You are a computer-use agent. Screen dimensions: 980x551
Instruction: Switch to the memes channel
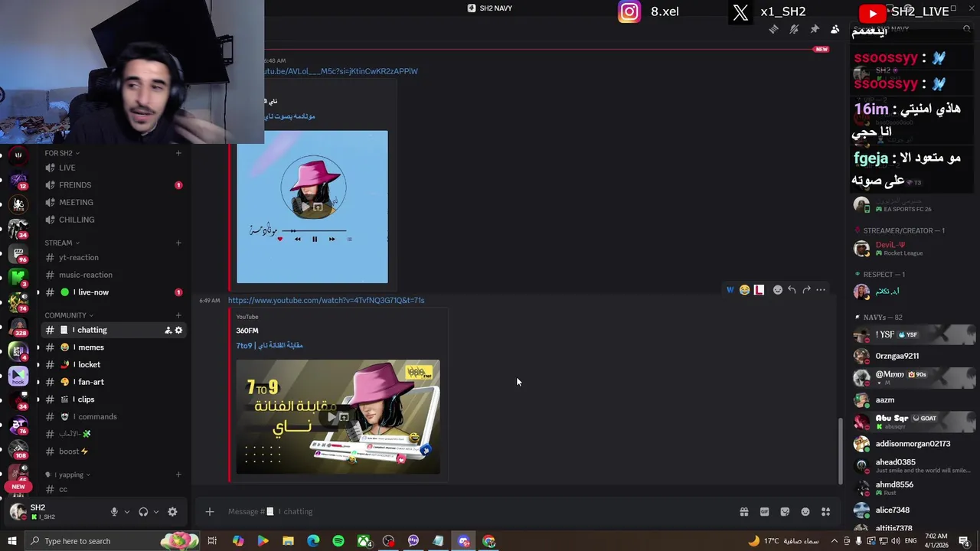click(113, 347)
